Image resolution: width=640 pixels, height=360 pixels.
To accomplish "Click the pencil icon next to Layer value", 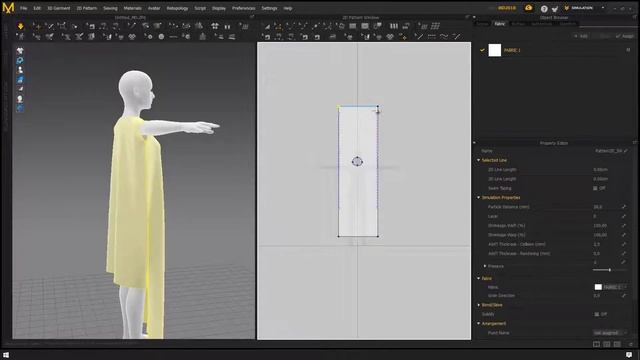I will click(624, 216).
